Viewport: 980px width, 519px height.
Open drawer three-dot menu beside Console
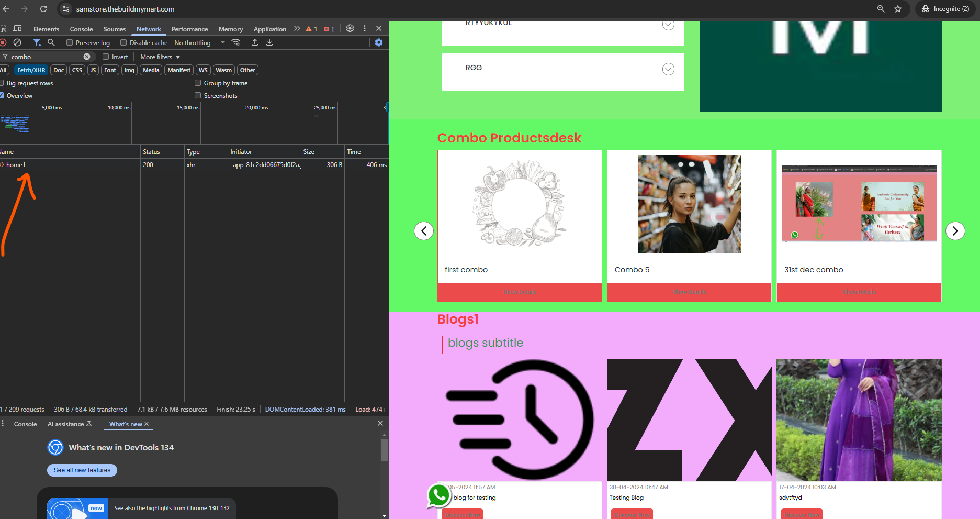(x=3, y=423)
